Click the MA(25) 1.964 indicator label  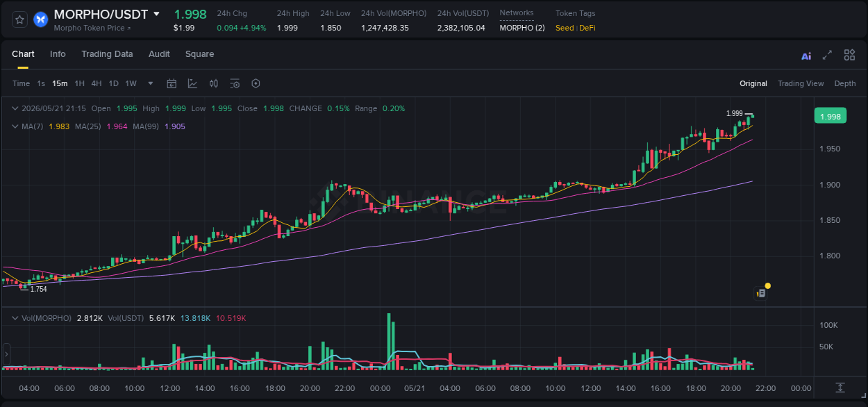(x=101, y=126)
